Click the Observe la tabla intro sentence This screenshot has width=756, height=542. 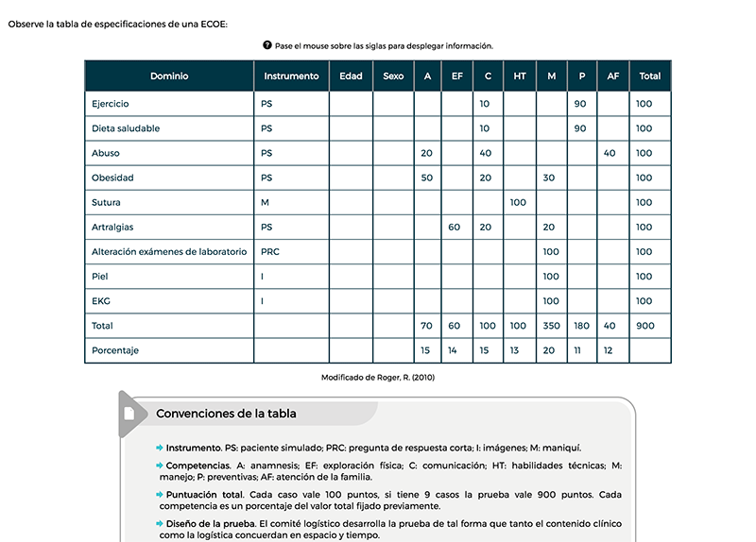click(117, 25)
